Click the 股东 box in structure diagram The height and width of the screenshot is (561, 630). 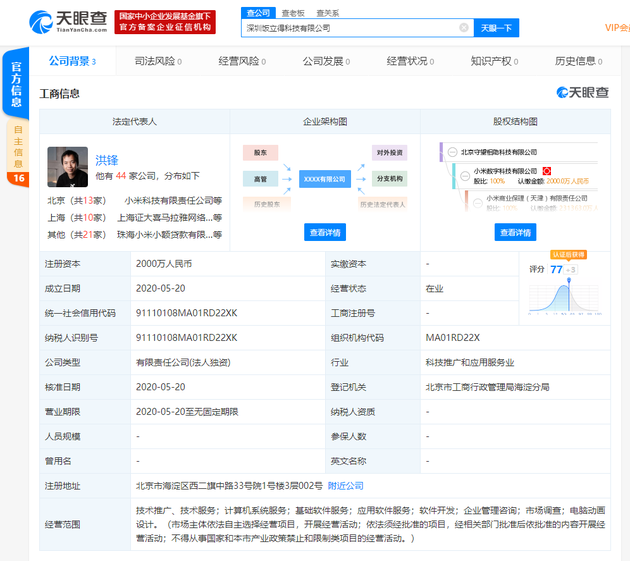pyautogui.click(x=260, y=153)
